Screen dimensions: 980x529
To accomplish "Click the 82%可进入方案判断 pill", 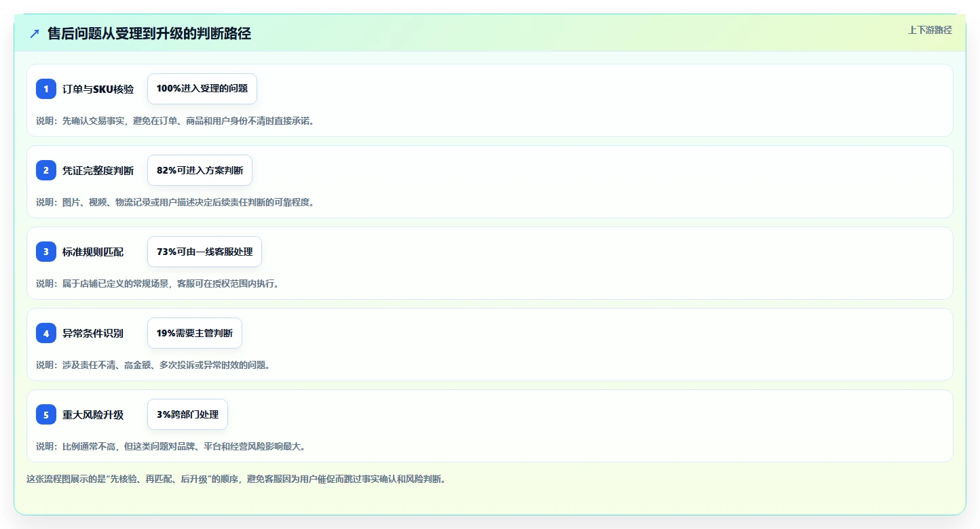I will click(x=200, y=170).
